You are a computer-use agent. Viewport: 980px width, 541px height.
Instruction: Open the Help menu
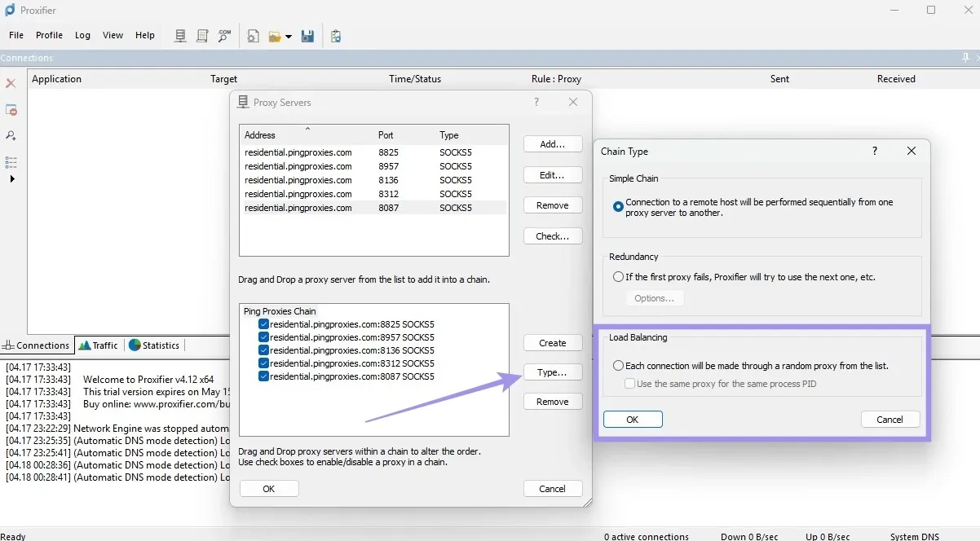(145, 35)
